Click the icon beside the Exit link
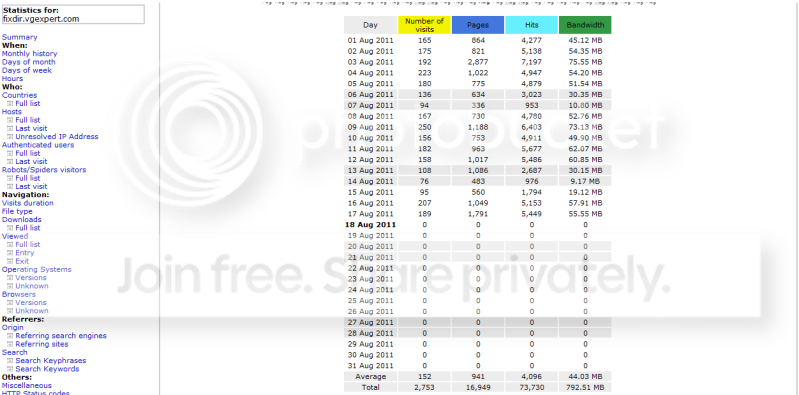 click(x=10, y=261)
